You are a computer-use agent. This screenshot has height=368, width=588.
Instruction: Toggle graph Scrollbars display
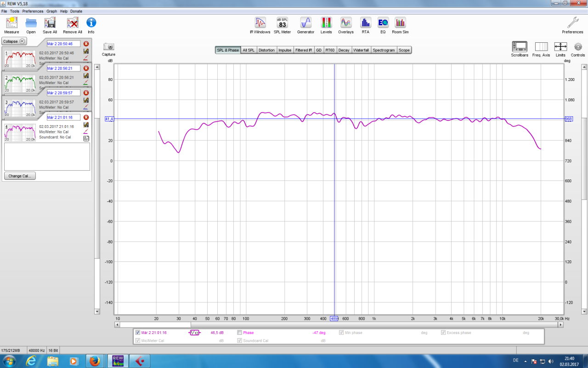pyautogui.click(x=520, y=49)
